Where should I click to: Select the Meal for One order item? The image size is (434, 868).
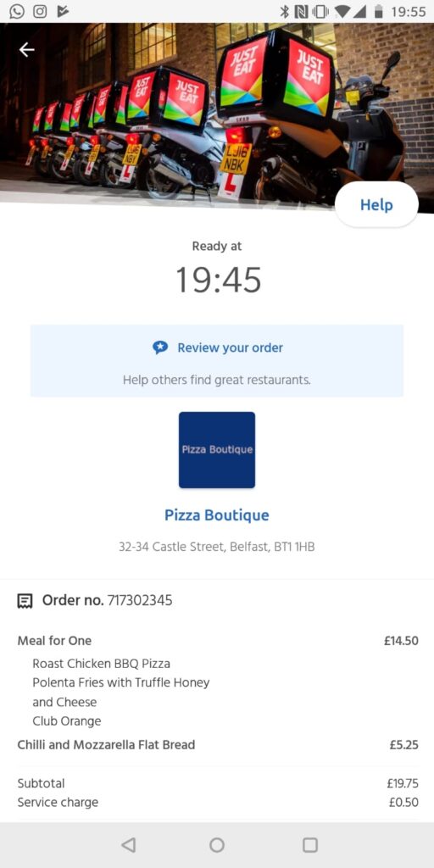[x=218, y=641]
